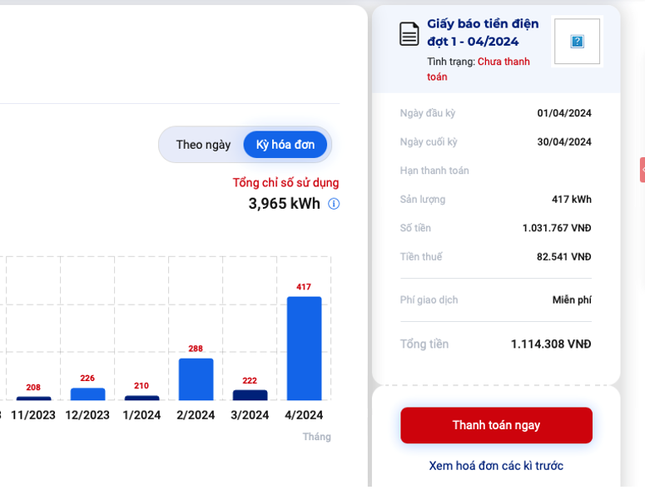Select the 2/2024 bar in chart
The width and height of the screenshot is (645, 490).
tap(196, 379)
